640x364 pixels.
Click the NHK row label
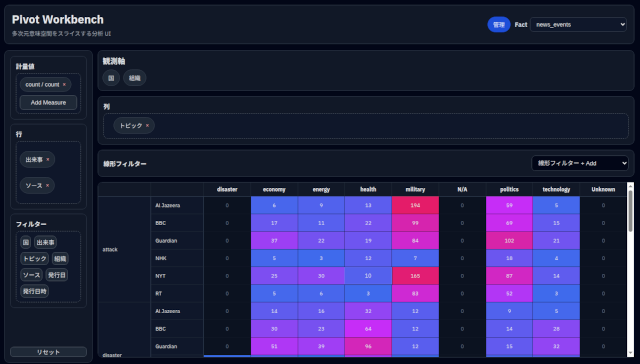177,258
